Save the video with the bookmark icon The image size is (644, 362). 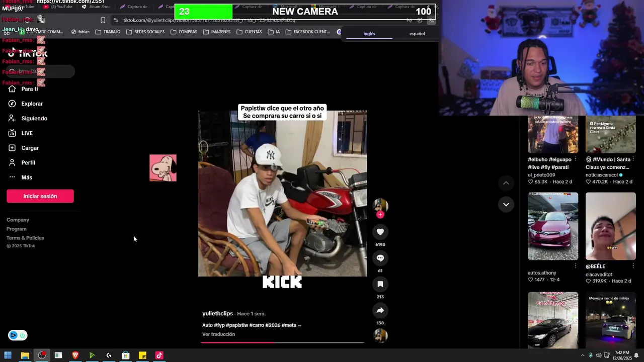point(380,284)
